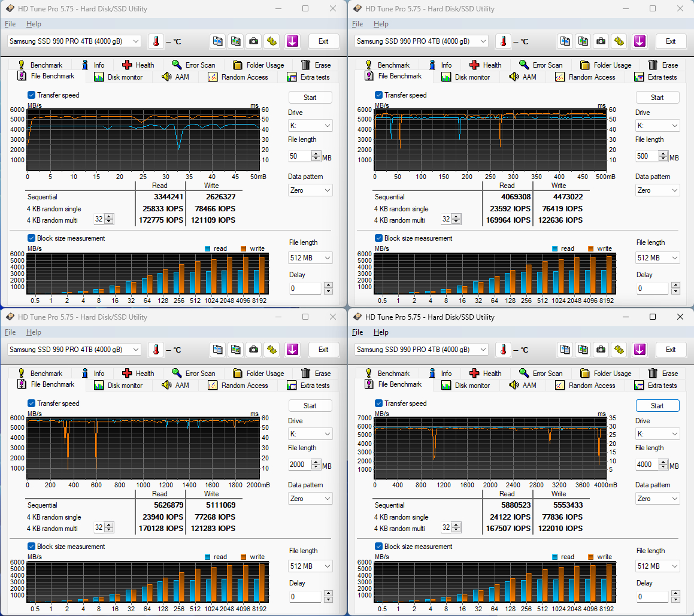Open Folder Usage tab in 2000 MB window
Image resolution: width=694 pixels, height=616 pixels.
(259, 373)
